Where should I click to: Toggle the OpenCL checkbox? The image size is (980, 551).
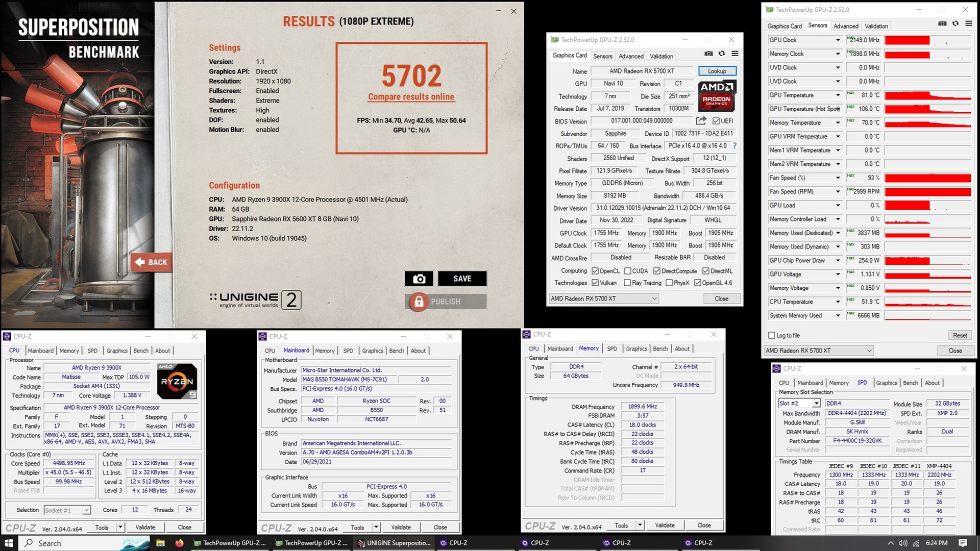[x=595, y=271]
